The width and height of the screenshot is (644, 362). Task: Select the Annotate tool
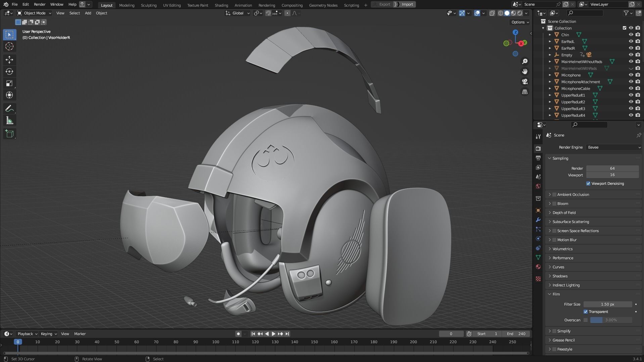[9, 109]
